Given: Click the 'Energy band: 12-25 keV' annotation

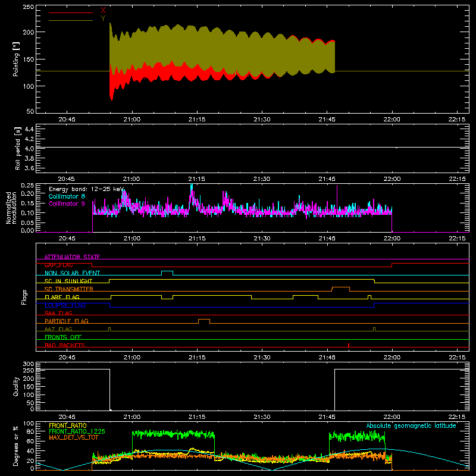Looking at the screenshot, I should pos(86,189).
